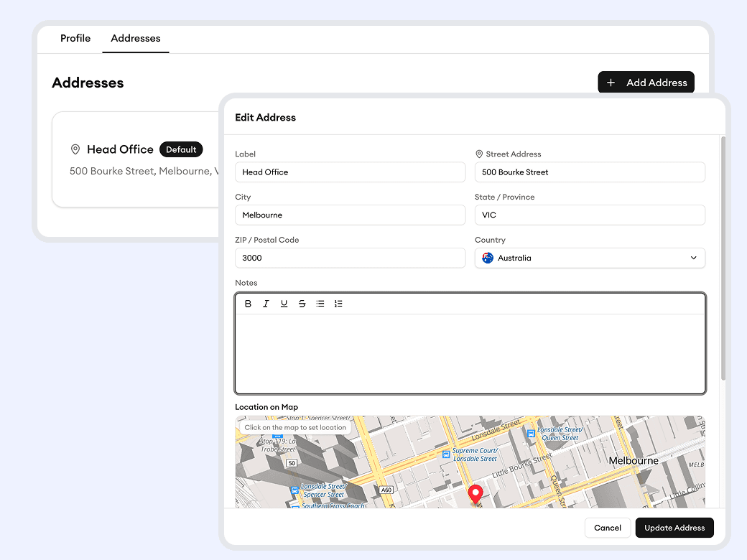Screen dimensions: 747x560
Task: Click the Default badge on Head Office
Action: click(x=181, y=149)
